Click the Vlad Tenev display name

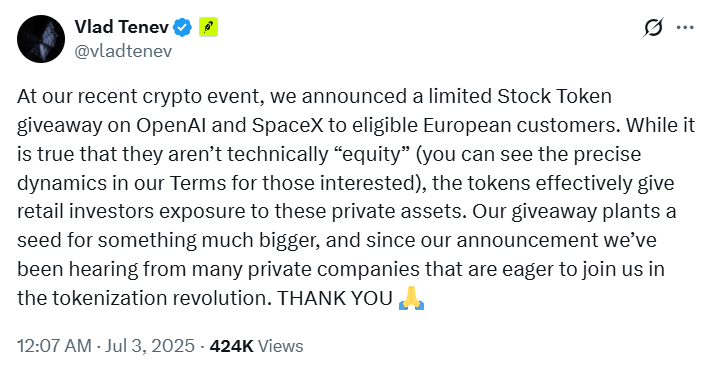(x=122, y=28)
